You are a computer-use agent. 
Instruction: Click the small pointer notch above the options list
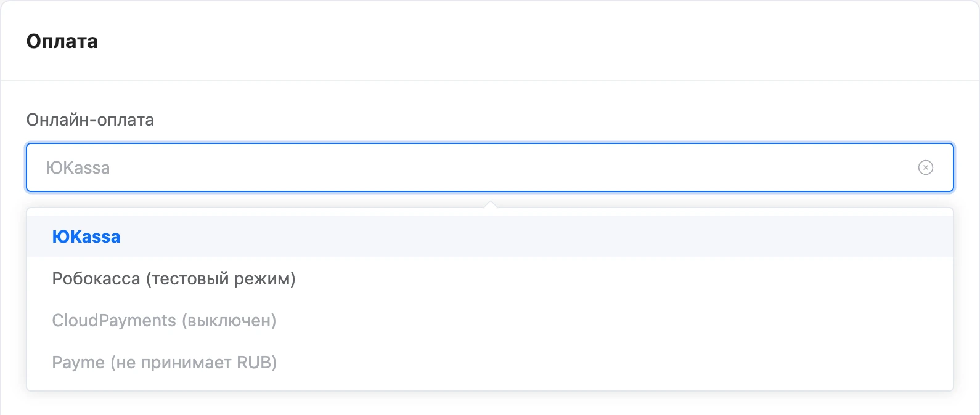click(490, 204)
